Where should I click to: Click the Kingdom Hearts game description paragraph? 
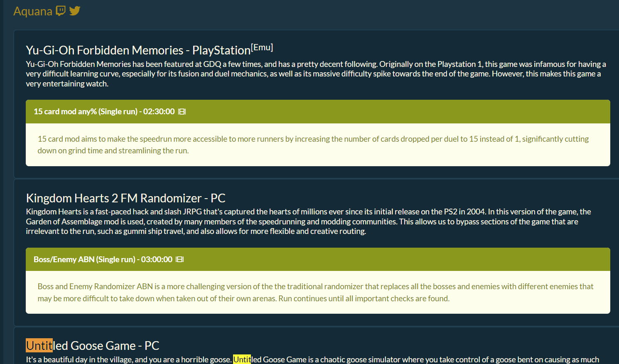pos(308,221)
